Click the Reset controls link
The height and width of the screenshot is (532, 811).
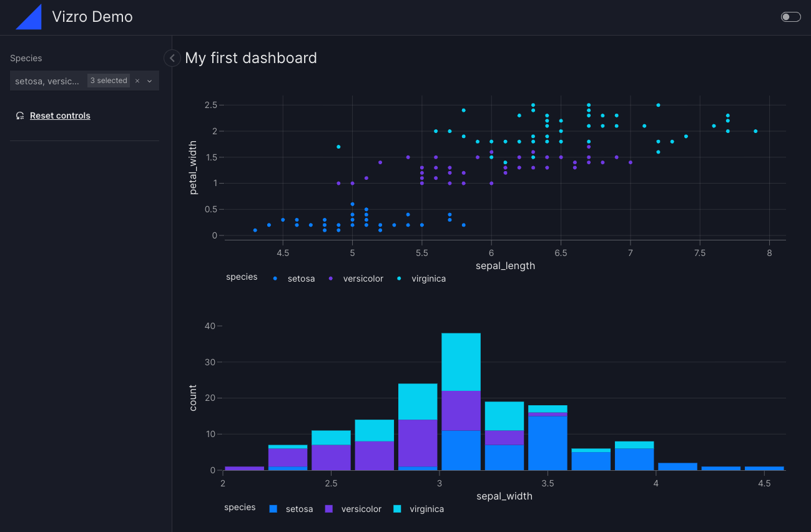[x=60, y=116]
